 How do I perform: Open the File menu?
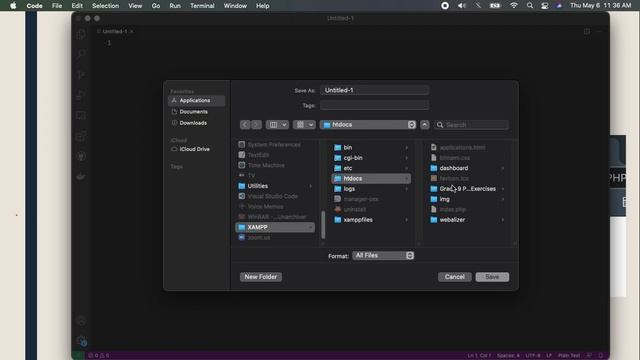[x=57, y=6]
